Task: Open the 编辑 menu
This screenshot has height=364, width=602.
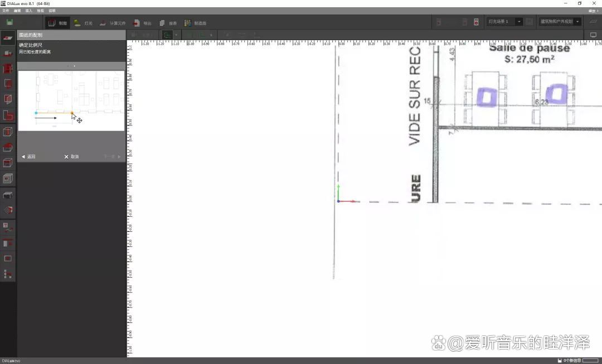Action: click(x=17, y=11)
